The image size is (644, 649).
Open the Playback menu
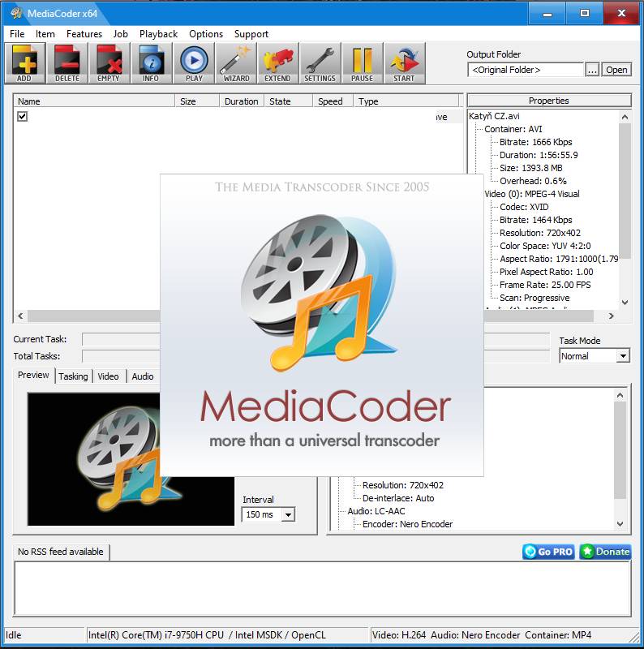coord(158,34)
